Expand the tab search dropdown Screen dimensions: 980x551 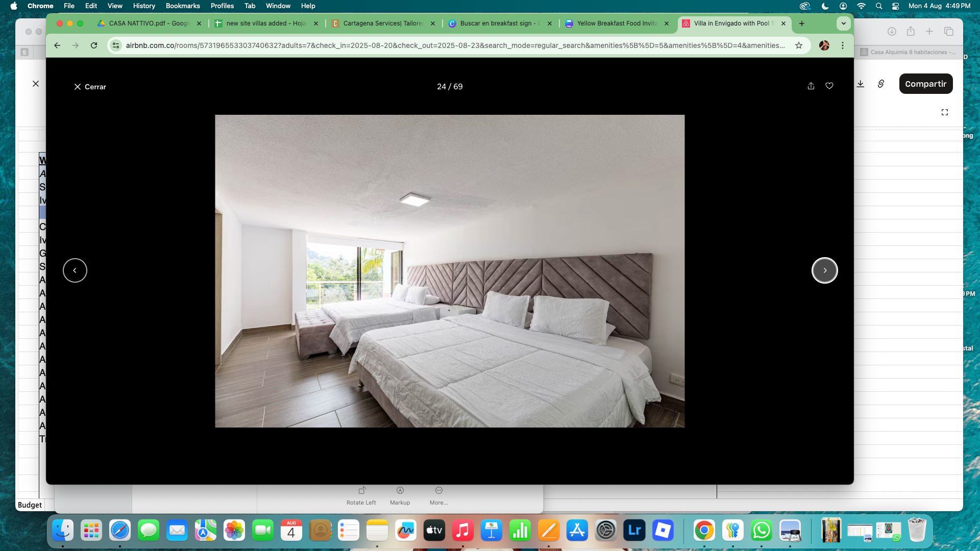(x=843, y=23)
